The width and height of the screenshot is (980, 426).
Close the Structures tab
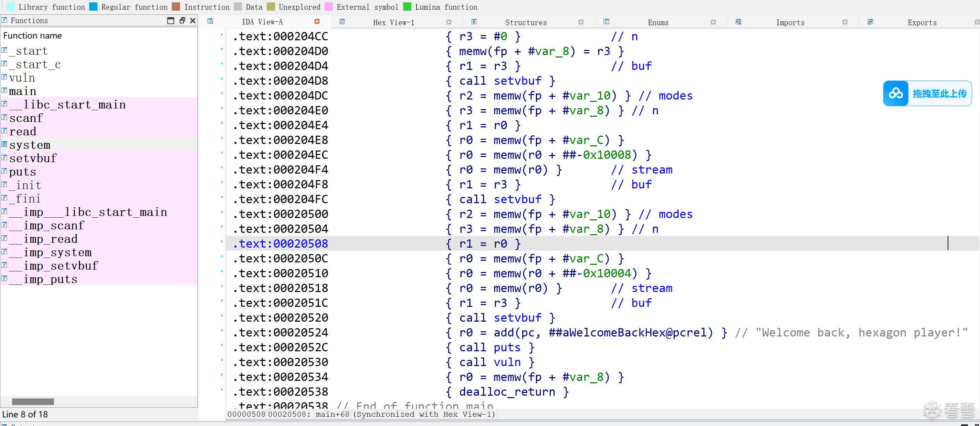pyautogui.click(x=581, y=22)
